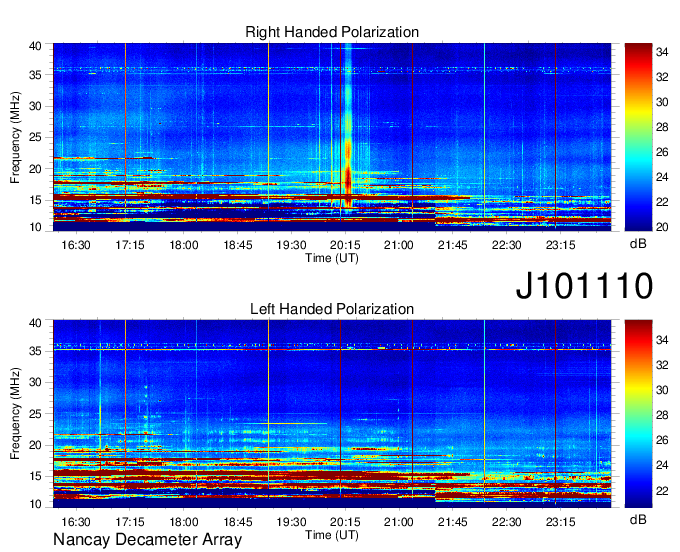Screen dimensions: 680x552
Task: Click the "Right Handed Polarization" plot title
Action: click(332, 32)
